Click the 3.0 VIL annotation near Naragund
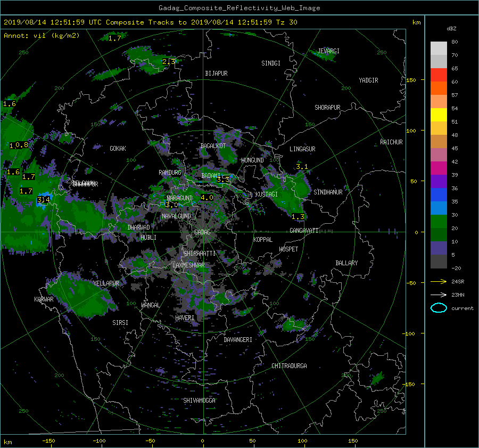Image resolution: width=479 pixels, height=448 pixels. (172, 205)
